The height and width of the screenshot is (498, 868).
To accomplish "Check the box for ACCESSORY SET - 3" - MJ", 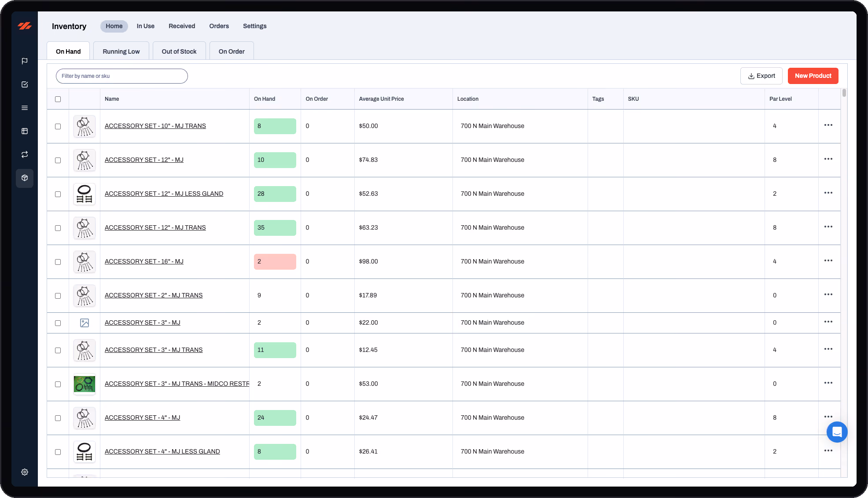I will 58,323.
